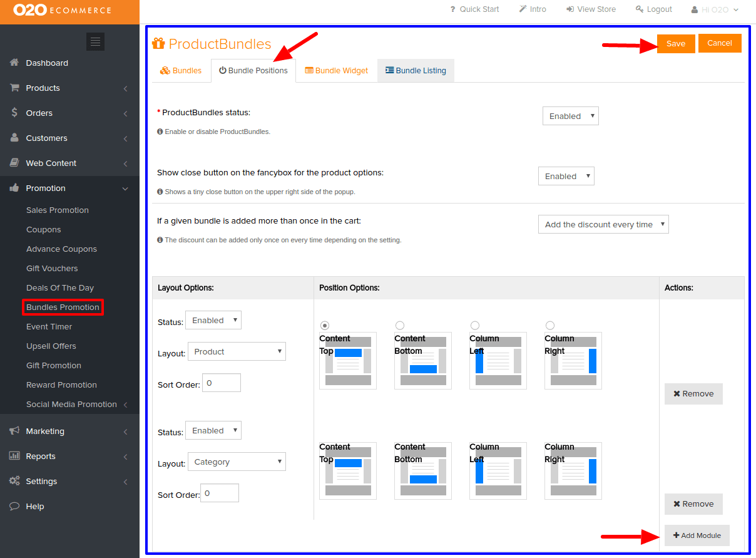Switch to the Bundle Widget tab
This screenshot has height=558, width=756.
[x=337, y=70]
